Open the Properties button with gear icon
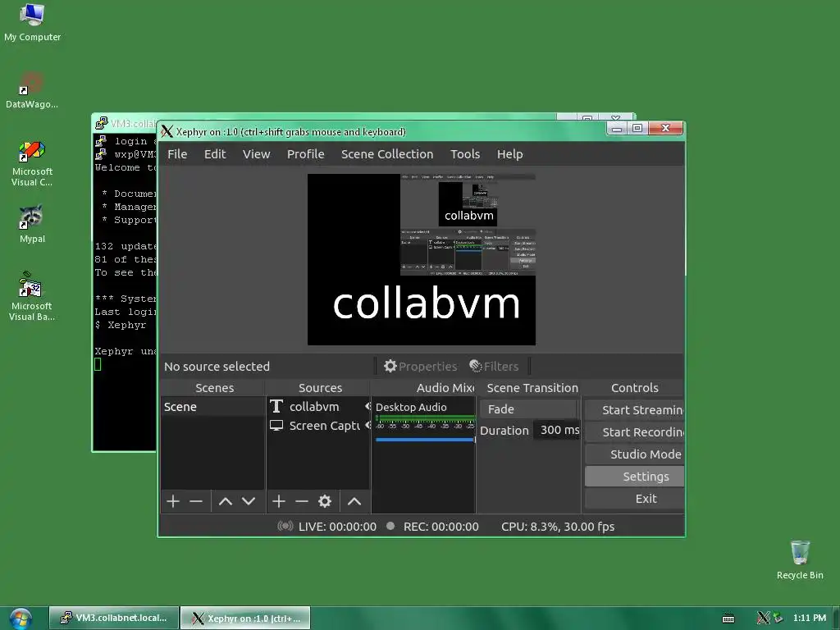 tap(421, 367)
